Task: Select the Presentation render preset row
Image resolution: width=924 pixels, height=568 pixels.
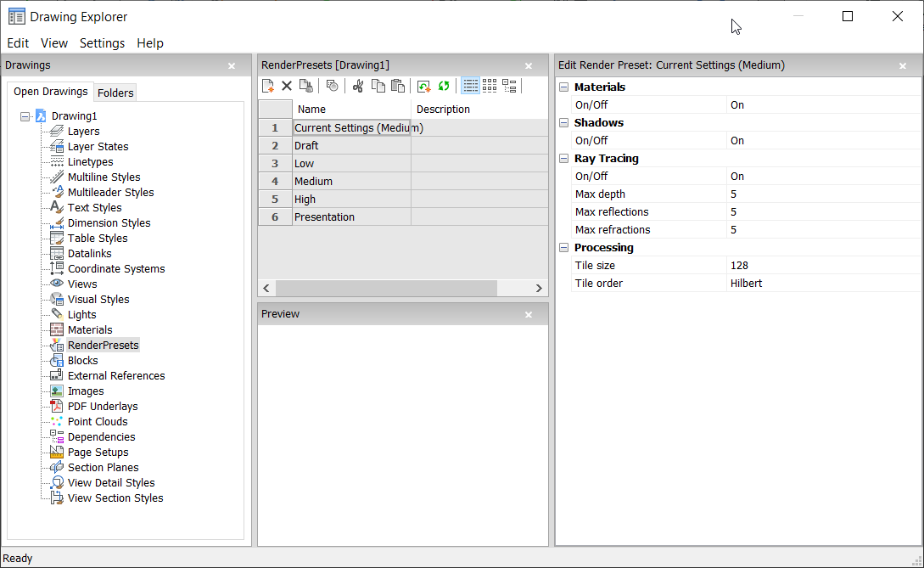Action: point(325,217)
